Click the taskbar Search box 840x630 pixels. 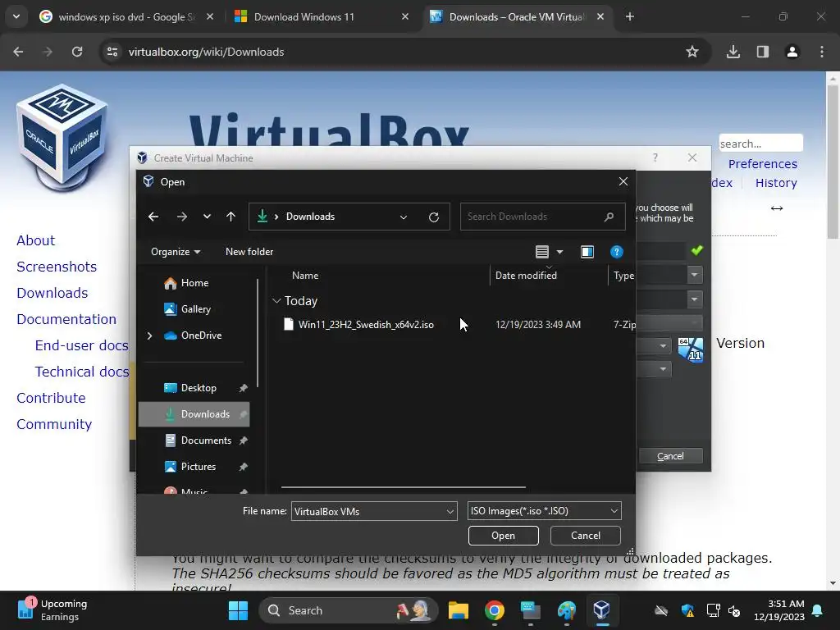pos(348,610)
